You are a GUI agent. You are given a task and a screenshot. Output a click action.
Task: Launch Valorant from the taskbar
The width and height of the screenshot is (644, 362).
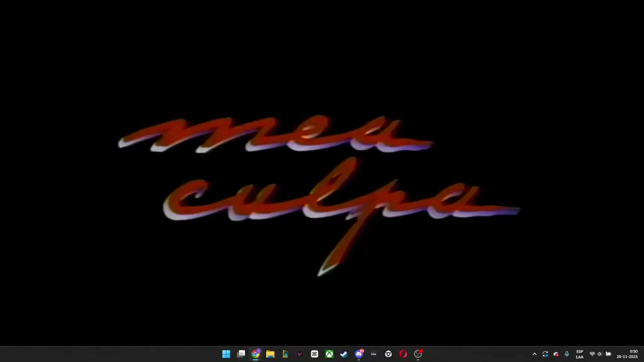[300, 354]
